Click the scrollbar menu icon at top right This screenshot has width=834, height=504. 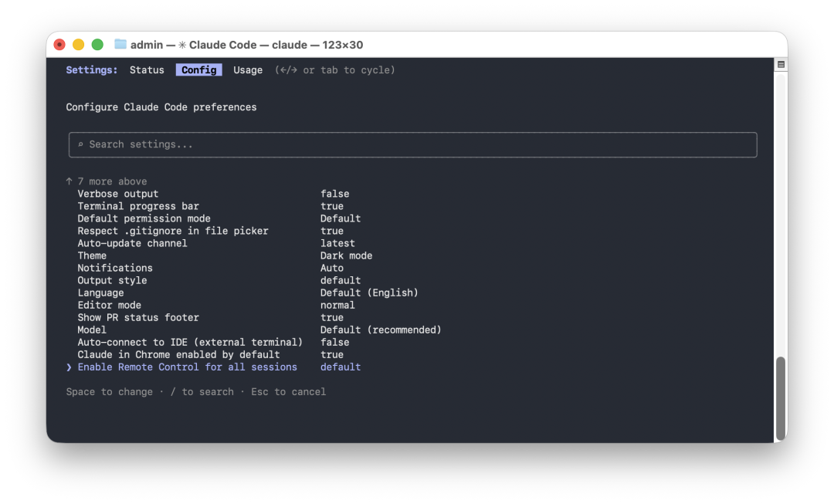click(781, 64)
